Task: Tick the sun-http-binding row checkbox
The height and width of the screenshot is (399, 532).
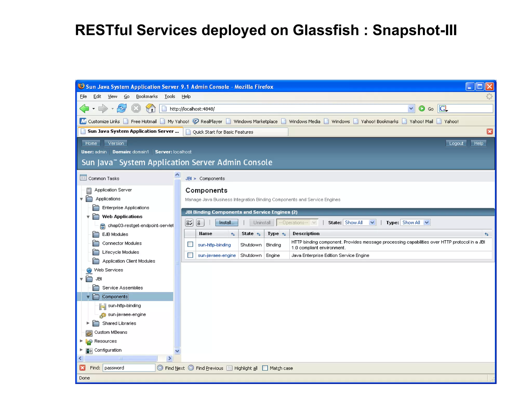Action: [x=190, y=244]
